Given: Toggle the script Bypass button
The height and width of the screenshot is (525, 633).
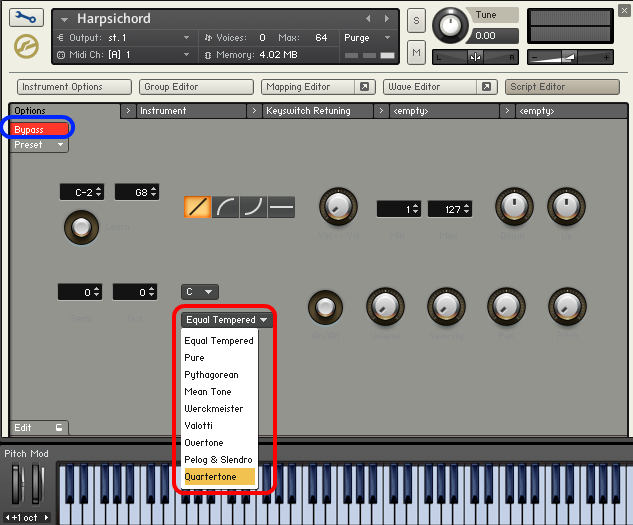Looking at the screenshot, I should (x=39, y=129).
